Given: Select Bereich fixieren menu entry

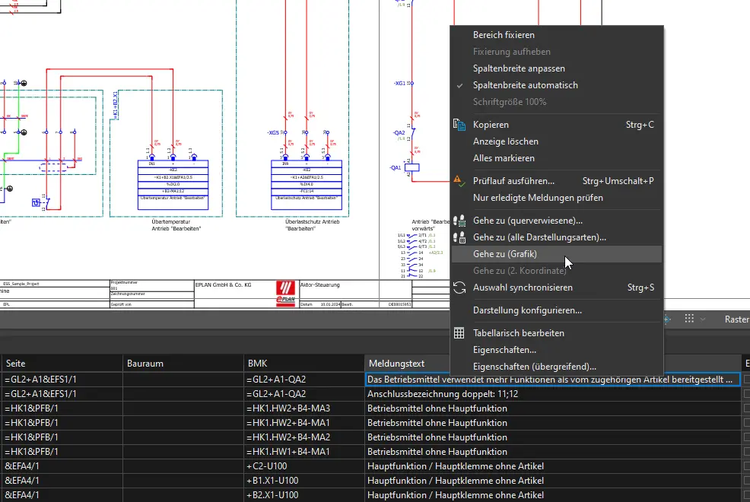Looking at the screenshot, I should (503, 35).
